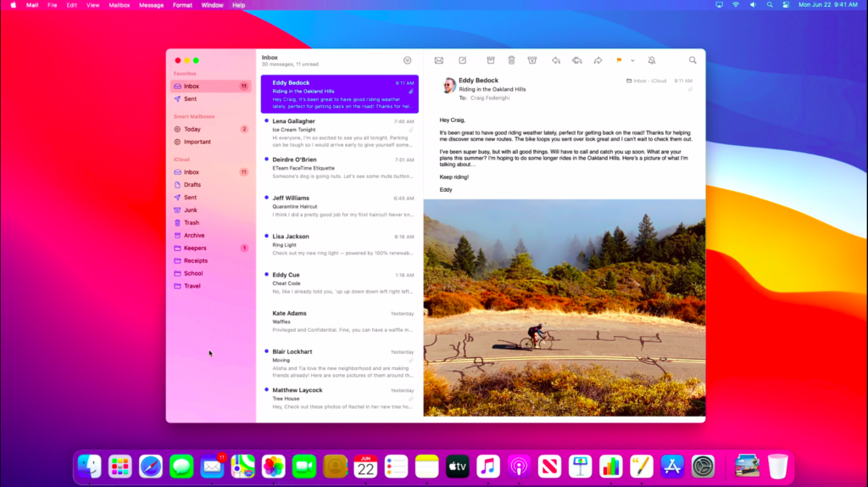Open the Format menu

(x=182, y=5)
